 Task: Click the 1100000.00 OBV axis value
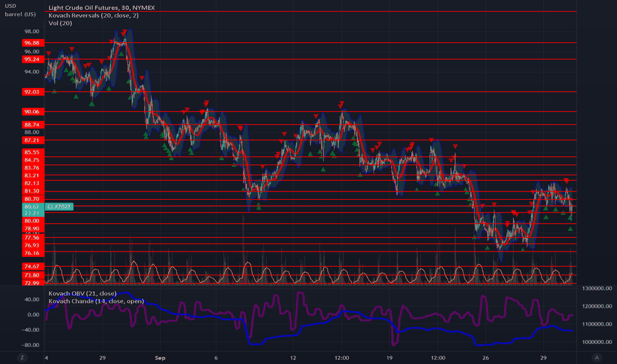click(597, 324)
